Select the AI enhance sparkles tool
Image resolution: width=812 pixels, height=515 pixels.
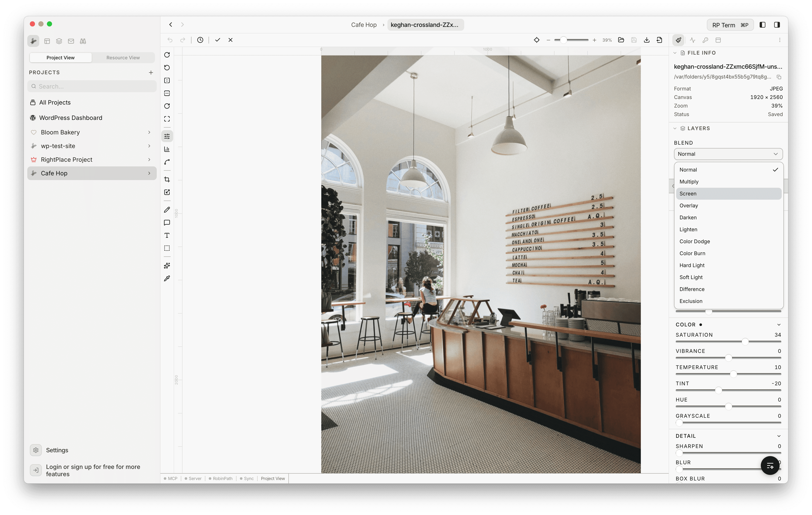167,266
